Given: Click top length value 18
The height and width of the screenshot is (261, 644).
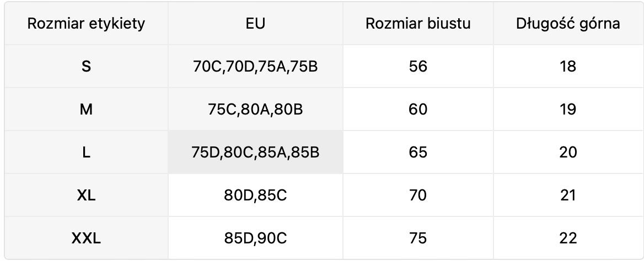Looking at the screenshot, I should tap(567, 67).
